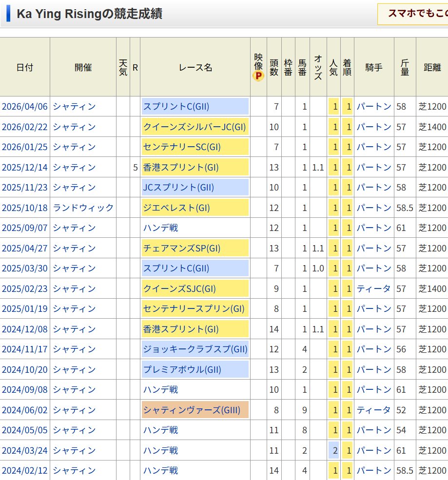Click the premium video P icon in header

pos(258,76)
